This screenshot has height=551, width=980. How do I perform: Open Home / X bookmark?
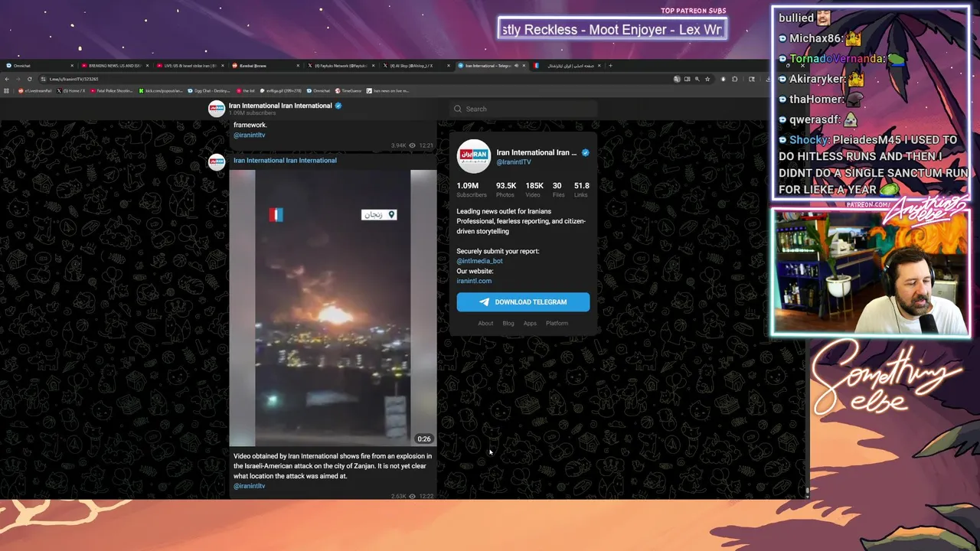click(72, 90)
